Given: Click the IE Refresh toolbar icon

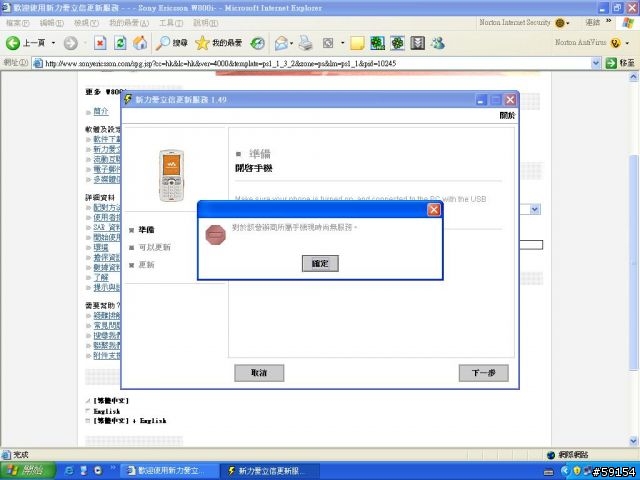Looking at the screenshot, I should coord(120,43).
